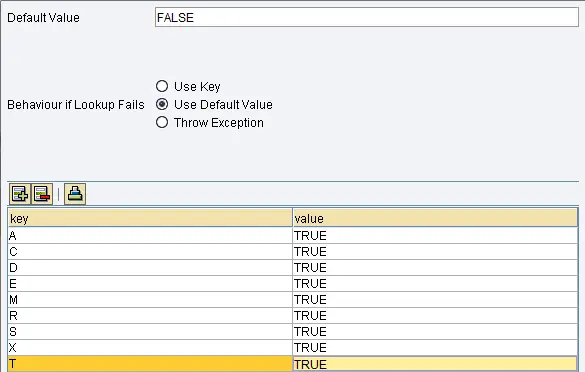Click the Default Value input field
Screen dimensions: 585x372
coord(367,17)
